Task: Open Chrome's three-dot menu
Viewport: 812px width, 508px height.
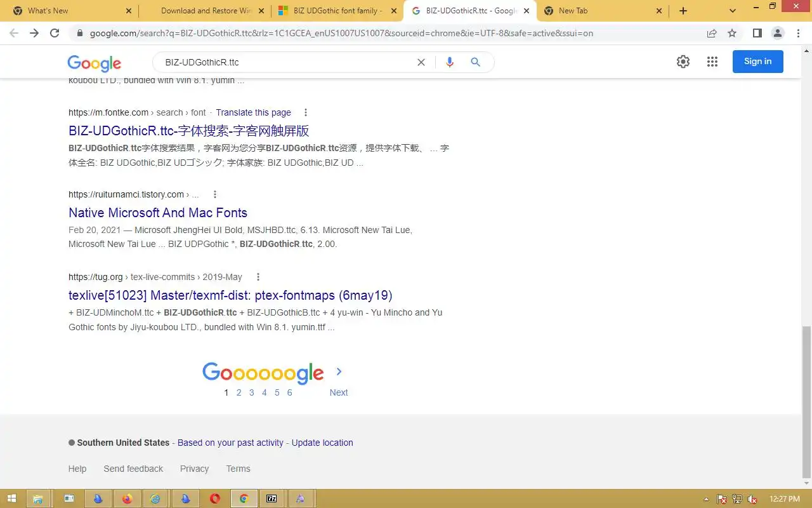Action: point(797,33)
